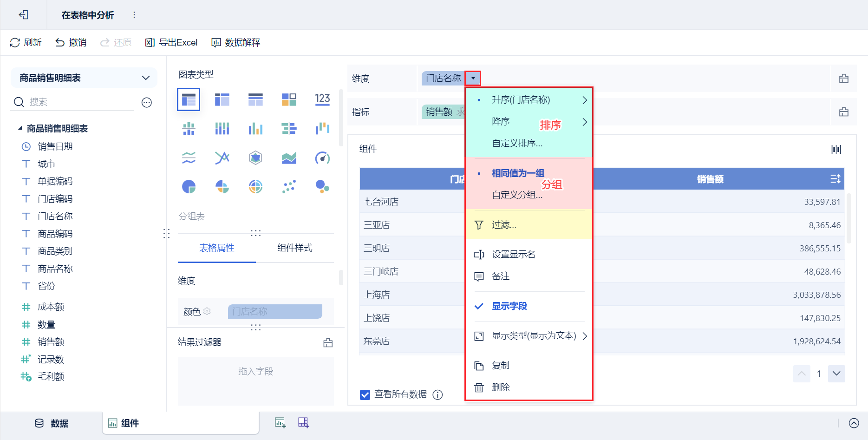Image resolution: width=868 pixels, height=440 pixels.
Task: Click the toolbox icon beside 结果过滤器
Action: (328, 343)
